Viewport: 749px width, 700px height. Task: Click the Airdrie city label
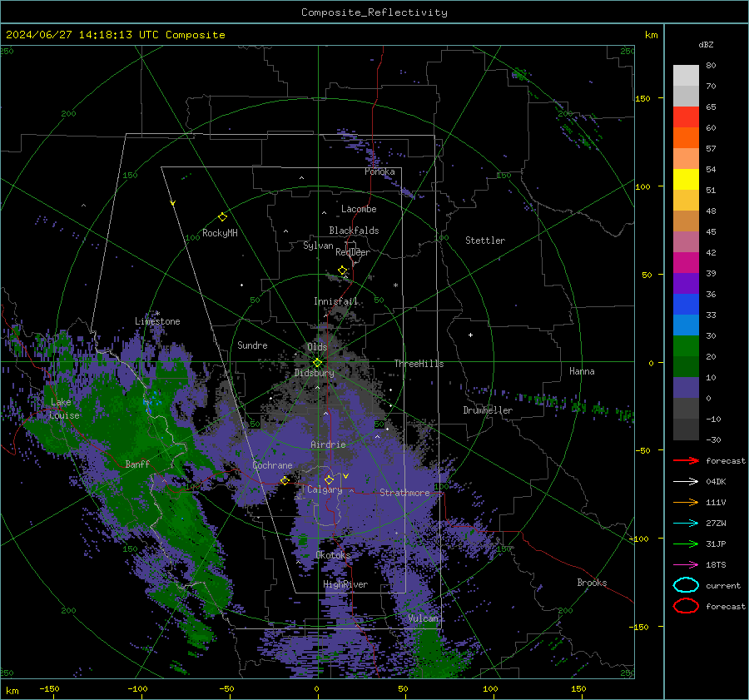pos(328,444)
